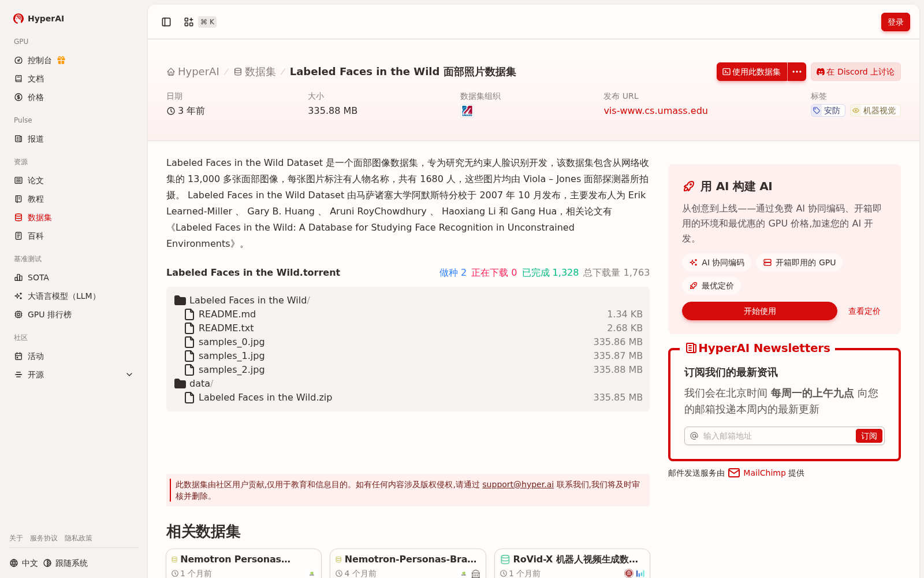Click 在 Discord 上讨论 button
This screenshot has height=578, width=924.
pyautogui.click(x=856, y=72)
